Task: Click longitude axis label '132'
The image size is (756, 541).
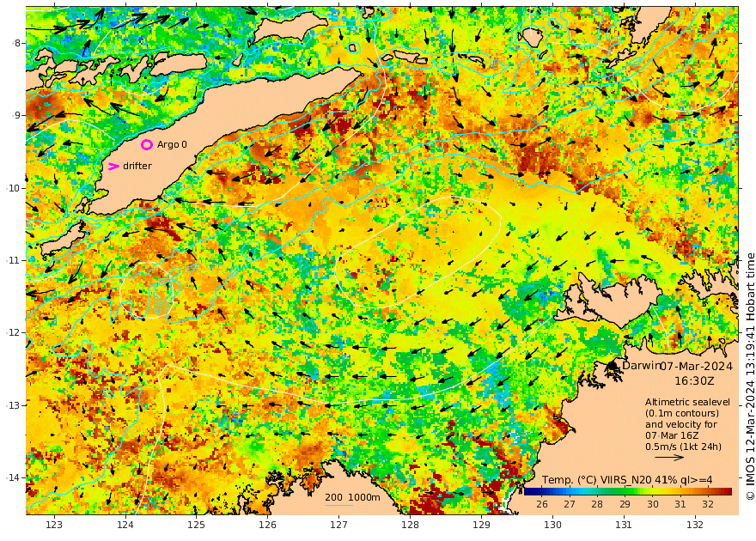Action: click(695, 525)
